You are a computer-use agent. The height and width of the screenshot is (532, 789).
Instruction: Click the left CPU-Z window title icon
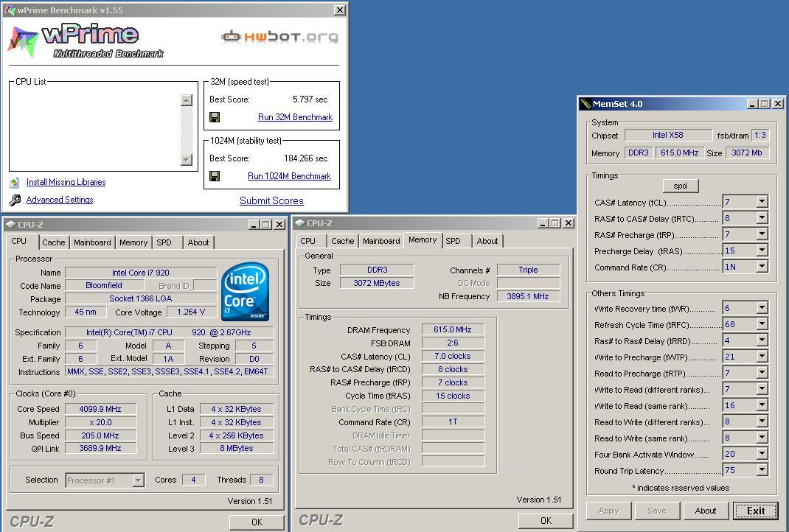(x=10, y=225)
